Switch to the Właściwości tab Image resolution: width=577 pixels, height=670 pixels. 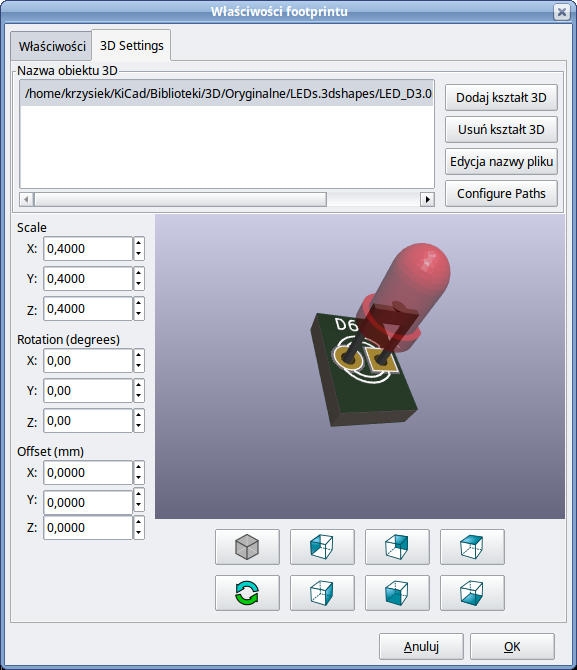click(x=52, y=46)
